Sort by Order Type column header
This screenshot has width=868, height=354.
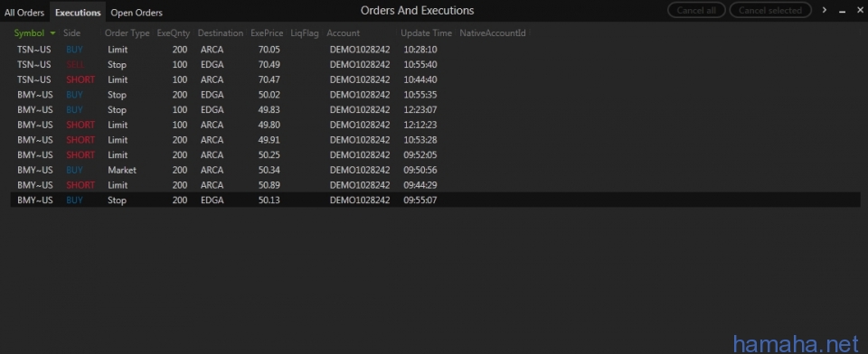(x=127, y=33)
